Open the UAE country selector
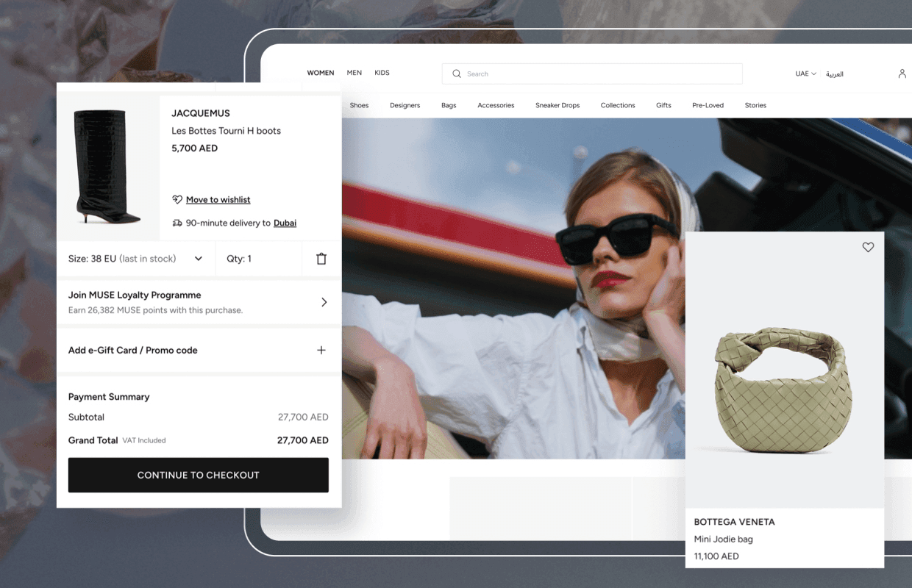The height and width of the screenshot is (588, 912). 805,73
